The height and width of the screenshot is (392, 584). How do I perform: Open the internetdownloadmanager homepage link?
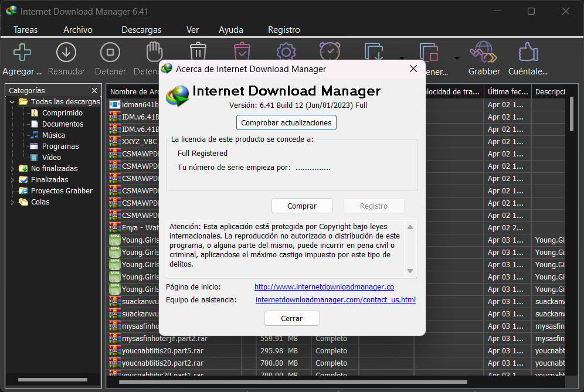(x=324, y=287)
